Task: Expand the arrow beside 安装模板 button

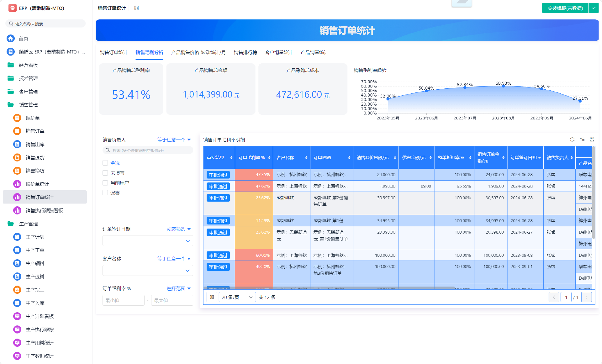Action: tap(594, 8)
